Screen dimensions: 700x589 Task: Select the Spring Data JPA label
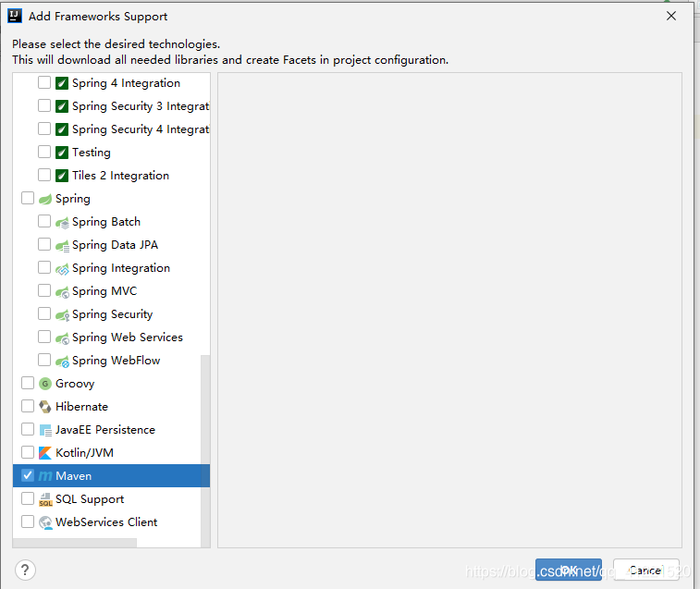(116, 245)
